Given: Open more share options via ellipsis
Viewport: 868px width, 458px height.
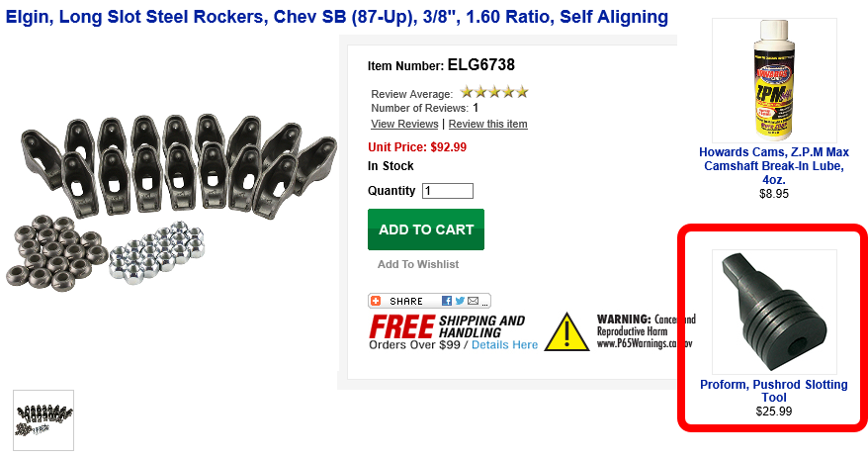Looking at the screenshot, I should pos(485,303).
